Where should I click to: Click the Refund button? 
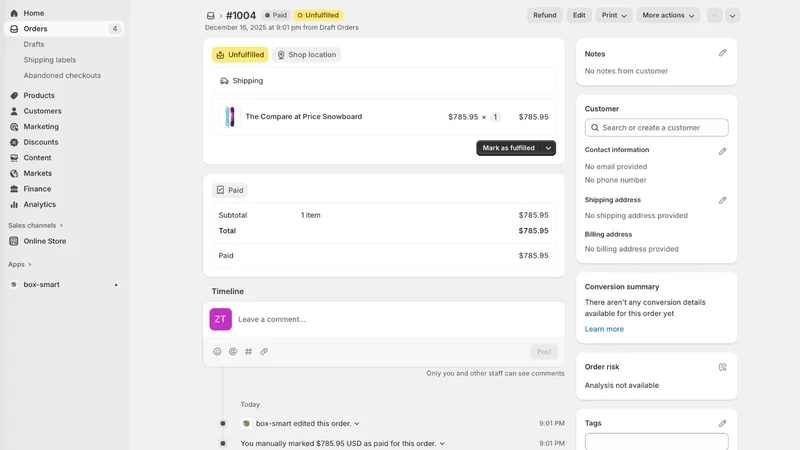coord(544,15)
